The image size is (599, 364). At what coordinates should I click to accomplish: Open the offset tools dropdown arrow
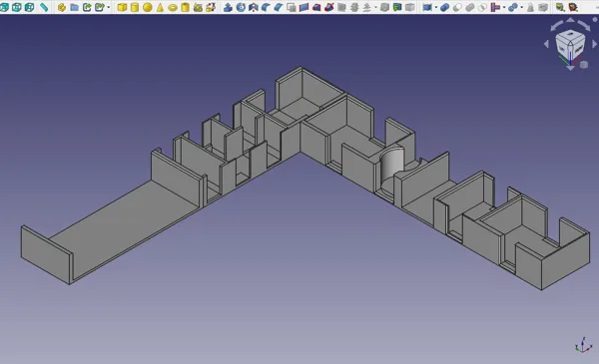376,7
